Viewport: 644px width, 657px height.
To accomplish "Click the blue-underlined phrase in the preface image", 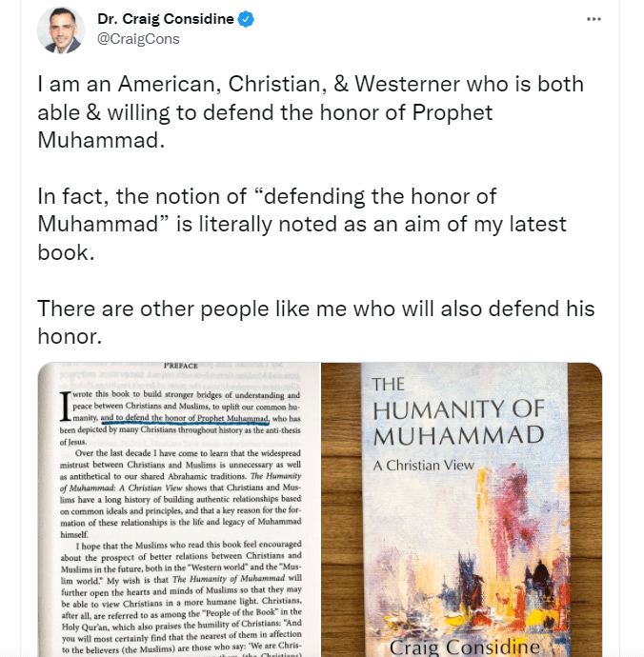I will pyautogui.click(x=185, y=419).
